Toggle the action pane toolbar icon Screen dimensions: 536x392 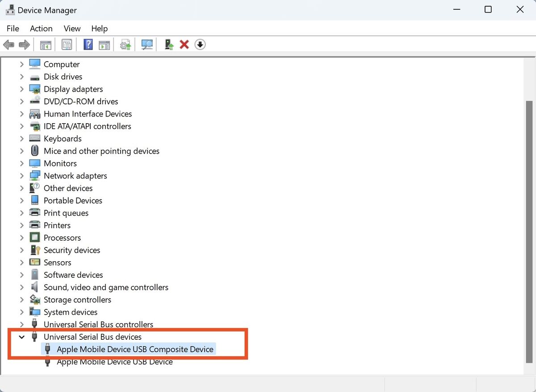(104, 45)
